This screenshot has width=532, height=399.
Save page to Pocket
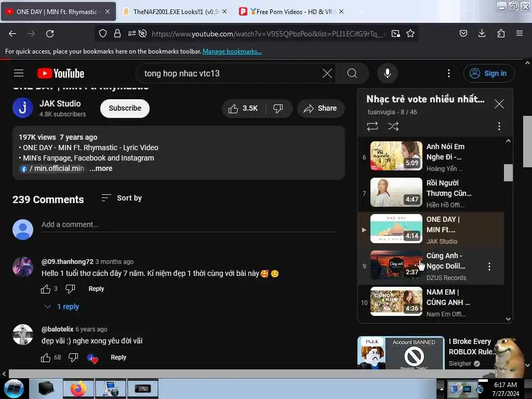[463, 34]
